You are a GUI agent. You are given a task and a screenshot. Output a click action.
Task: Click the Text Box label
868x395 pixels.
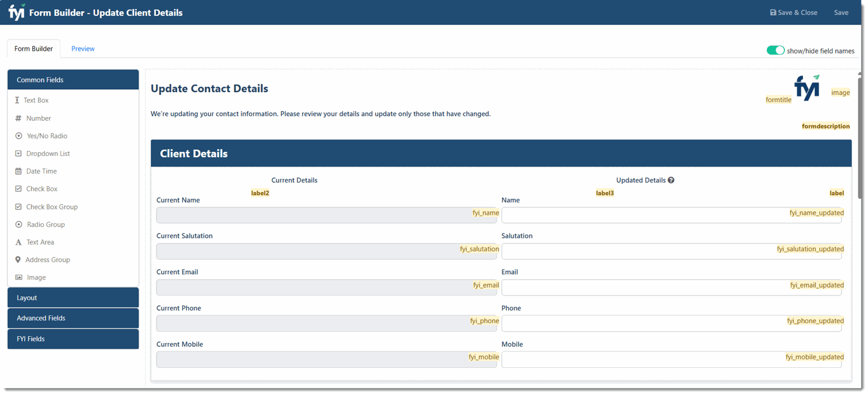click(36, 100)
